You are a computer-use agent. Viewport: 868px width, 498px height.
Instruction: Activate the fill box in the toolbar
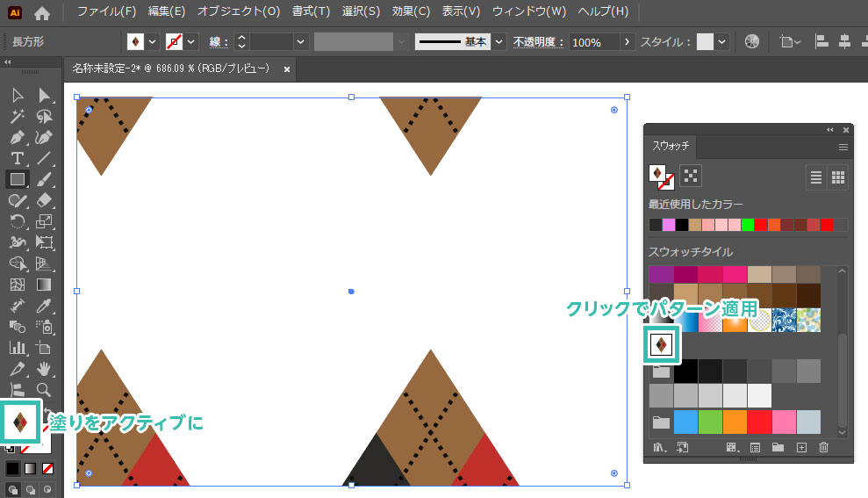tap(22, 422)
